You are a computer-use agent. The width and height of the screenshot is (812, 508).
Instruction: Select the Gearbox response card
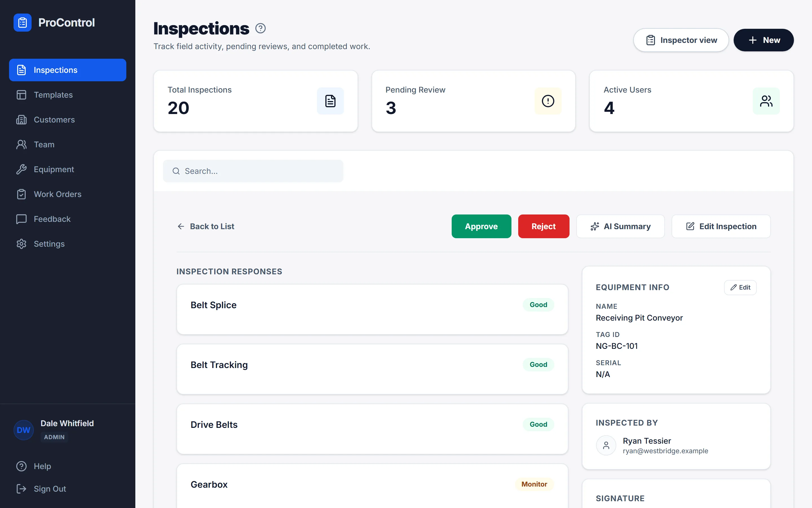[x=372, y=486]
